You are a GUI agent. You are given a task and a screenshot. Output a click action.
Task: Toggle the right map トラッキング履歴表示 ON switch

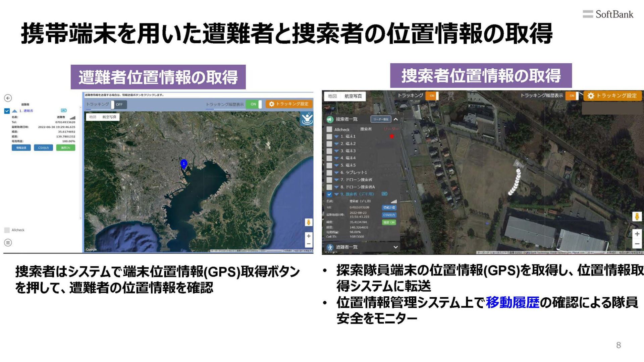(x=573, y=96)
